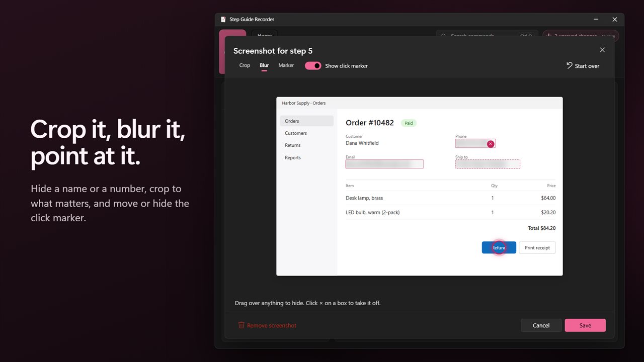Click the trash icon beside Remove screenshot

pyautogui.click(x=242, y=325)
